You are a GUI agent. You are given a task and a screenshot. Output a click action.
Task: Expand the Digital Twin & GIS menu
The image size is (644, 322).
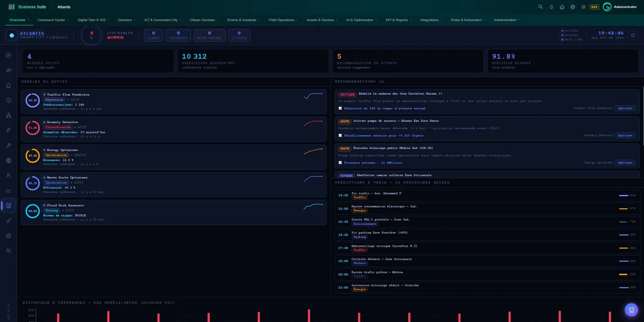(93, 20)
